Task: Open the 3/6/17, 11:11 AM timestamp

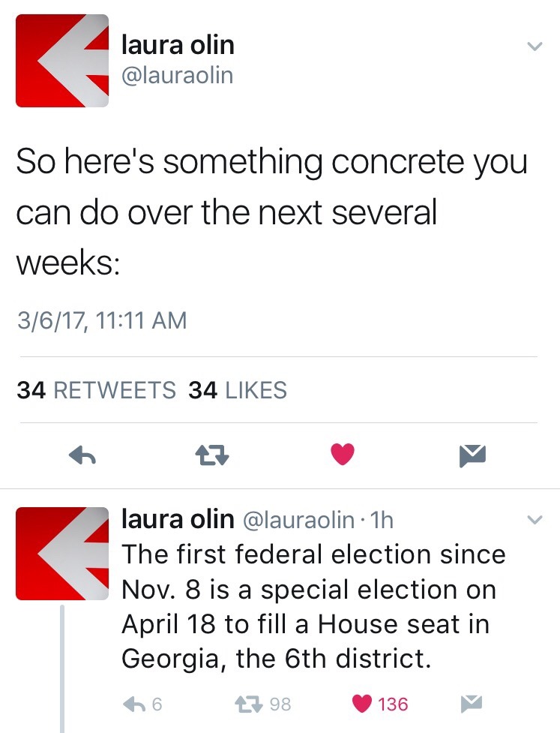Action: [x=101, y=321]
